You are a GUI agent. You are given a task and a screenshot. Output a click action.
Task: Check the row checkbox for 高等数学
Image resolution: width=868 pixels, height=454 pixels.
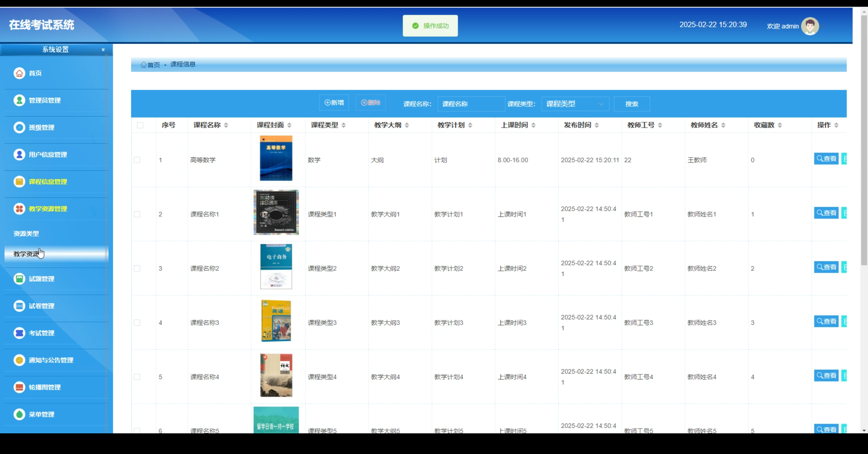[x=137, y=160]
